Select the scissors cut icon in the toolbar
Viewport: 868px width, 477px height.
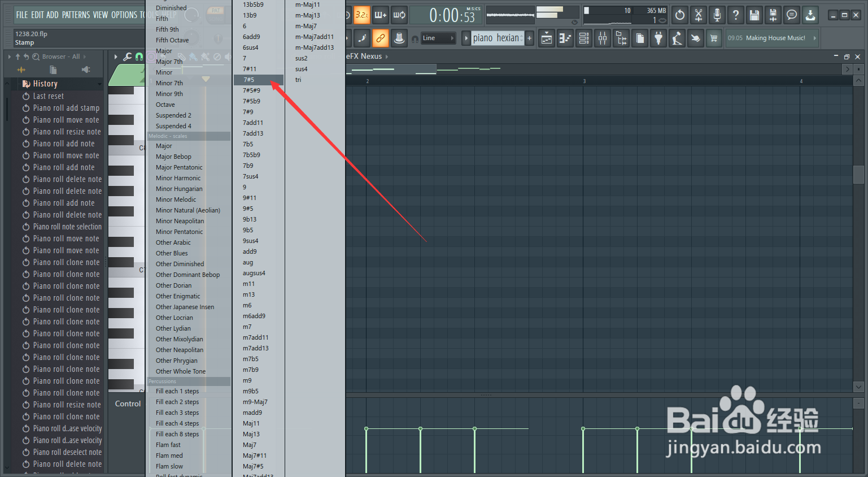(x=698, y=15)
